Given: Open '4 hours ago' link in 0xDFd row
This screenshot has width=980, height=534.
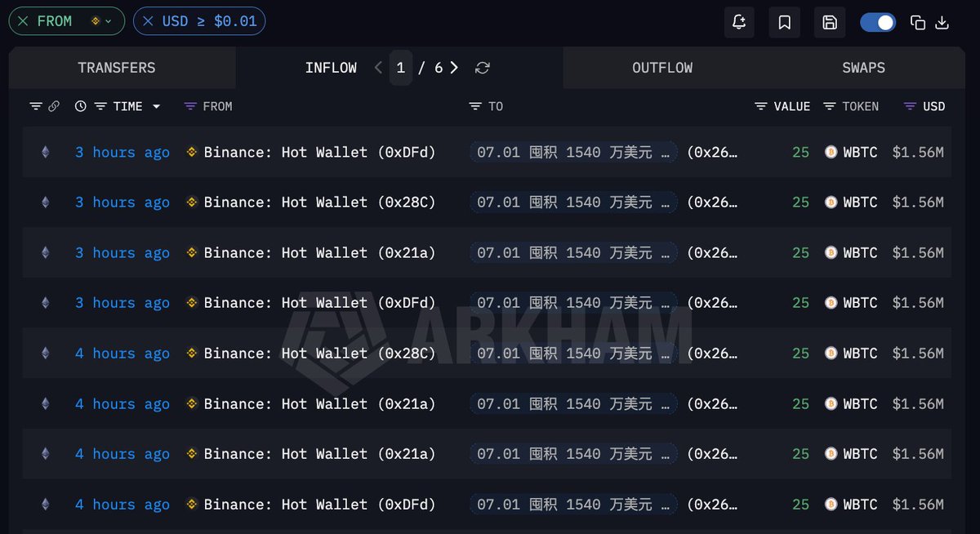Looking at the screenshot, I should 122,505.
